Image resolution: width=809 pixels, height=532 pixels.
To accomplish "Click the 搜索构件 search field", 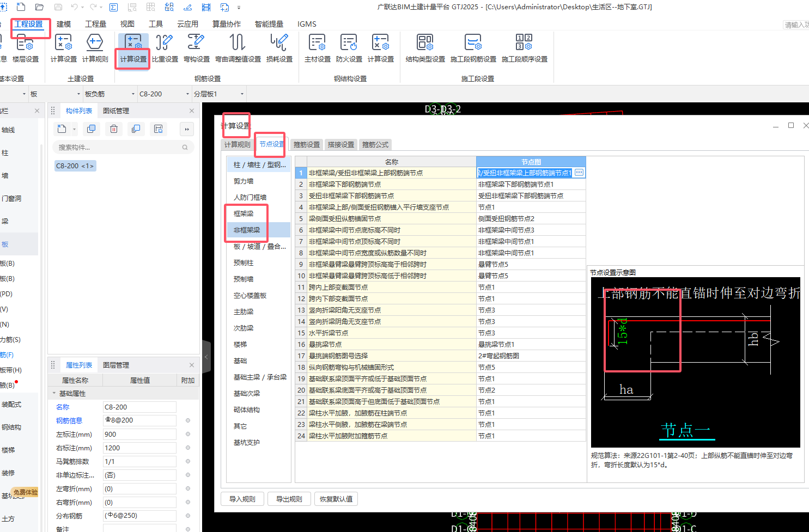I will (x=123, y=147).
